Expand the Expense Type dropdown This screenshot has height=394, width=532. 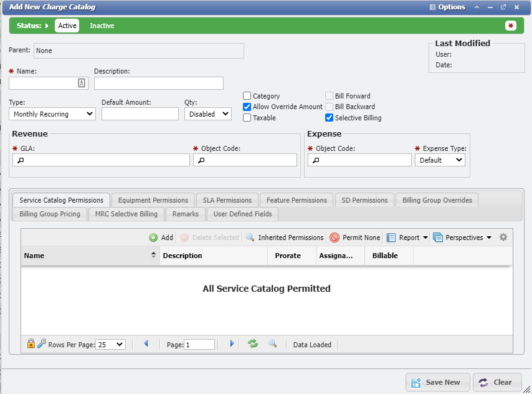[440, 160]
